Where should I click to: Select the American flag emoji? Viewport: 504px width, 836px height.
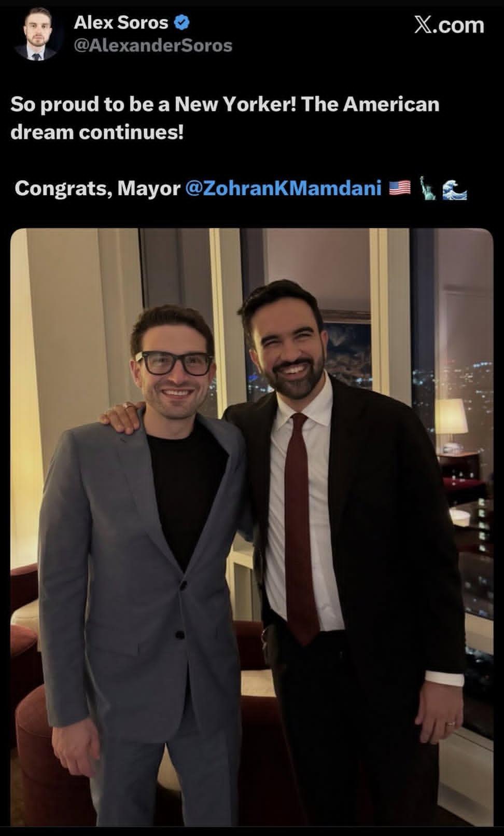click(x=399, y=188)
